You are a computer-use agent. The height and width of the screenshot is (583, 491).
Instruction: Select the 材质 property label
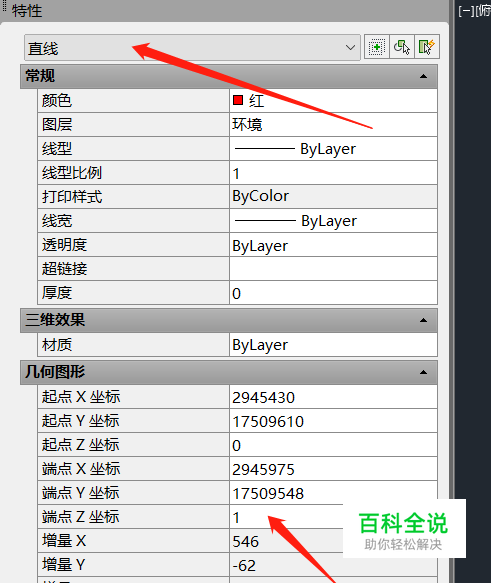[x=56, y=345]
